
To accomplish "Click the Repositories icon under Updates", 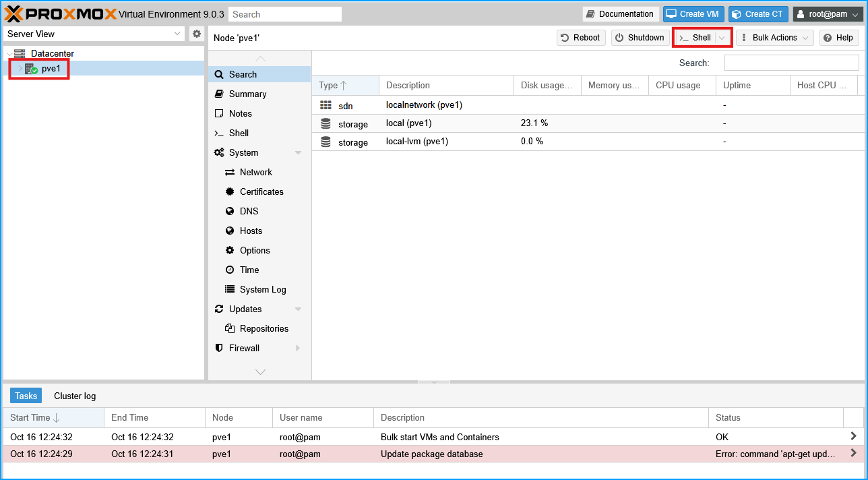I will pos(229,328).
